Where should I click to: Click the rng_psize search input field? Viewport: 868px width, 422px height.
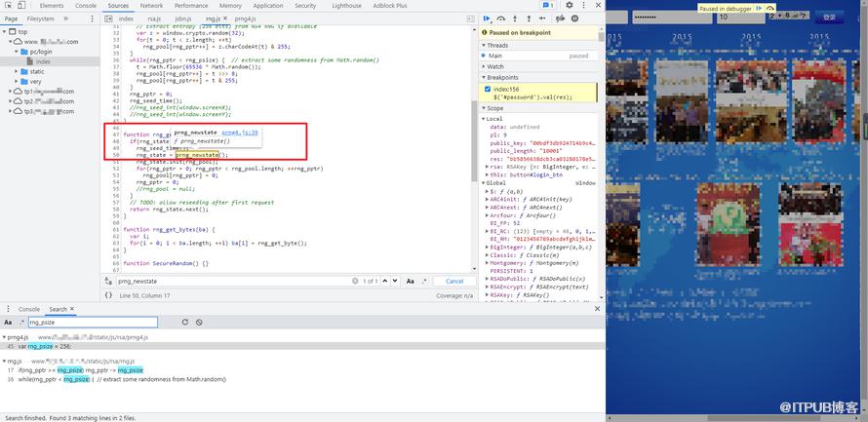93,322
